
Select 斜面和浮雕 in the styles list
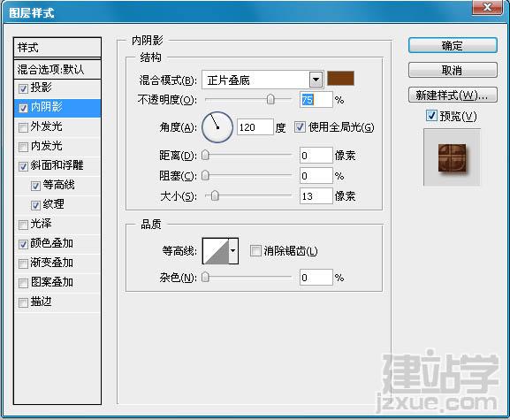tap(57, 165)
